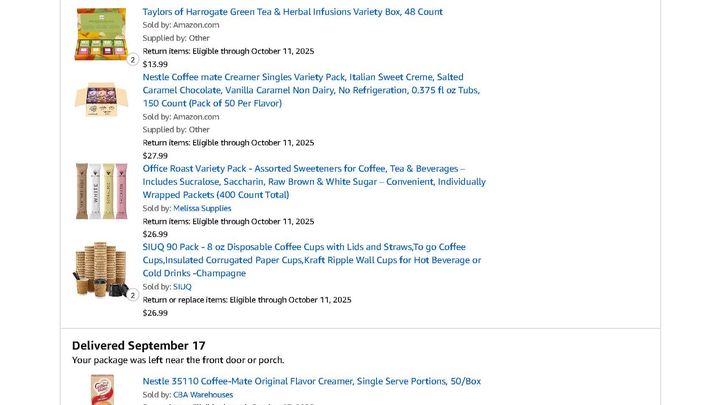
Task: Open Coffee-Mate Original creamer thumbnail
Action: coord(102,390)
